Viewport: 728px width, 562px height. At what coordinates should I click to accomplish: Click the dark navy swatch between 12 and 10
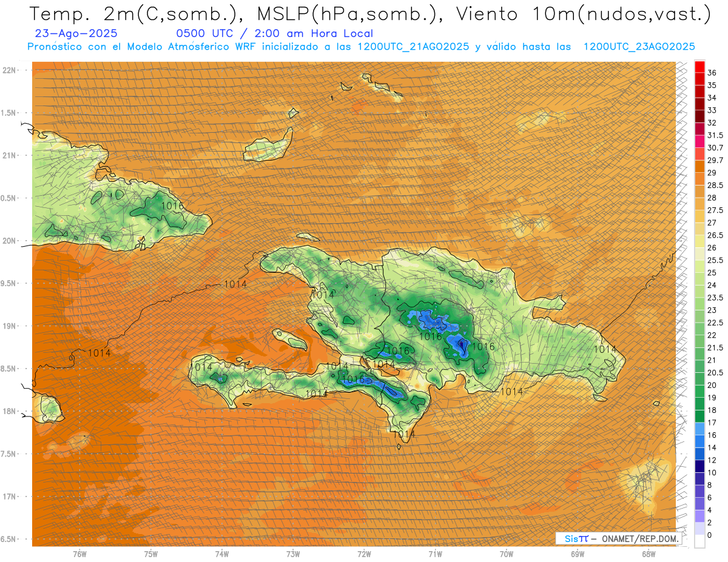699,466
